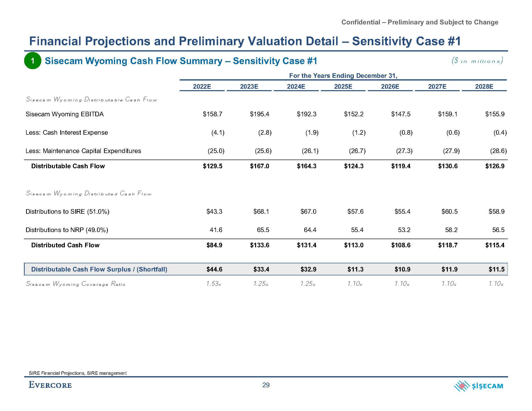Click EBITDA value $192.3 for 2024E
532x411 pixels.
306,114
